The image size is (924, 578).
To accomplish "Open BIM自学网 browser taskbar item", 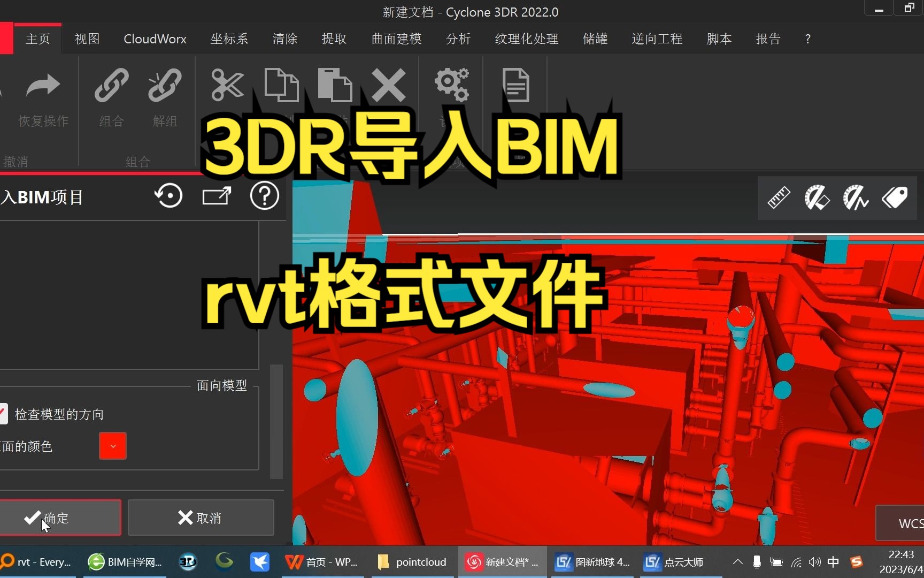I will [x=125, y=562].
